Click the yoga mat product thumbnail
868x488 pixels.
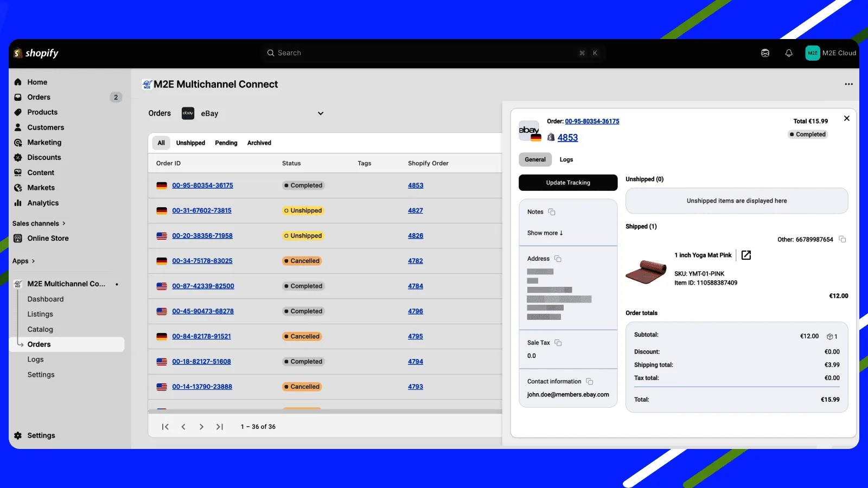(x=646, y=272)
